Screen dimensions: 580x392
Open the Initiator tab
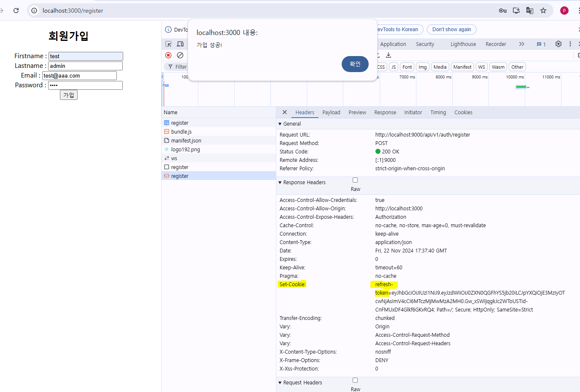[x=413, y=113]
